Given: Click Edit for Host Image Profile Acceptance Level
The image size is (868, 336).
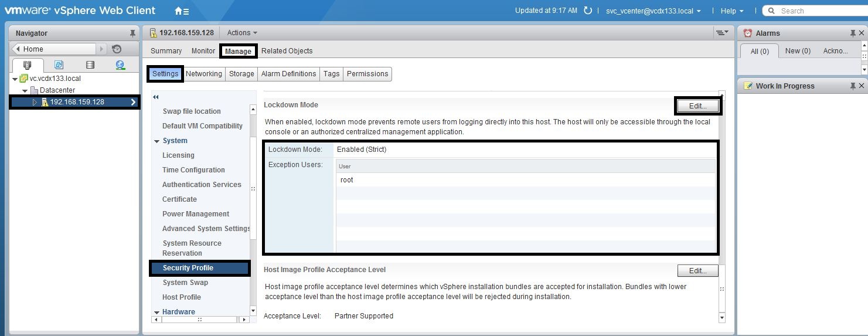Looking at the screenshot, I should coord(697,270).
